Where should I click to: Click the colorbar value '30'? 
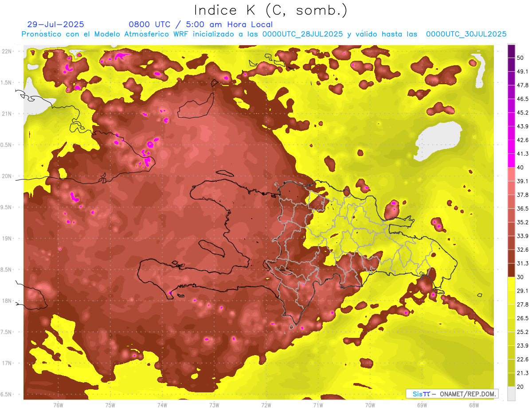(x=520, y=277)
